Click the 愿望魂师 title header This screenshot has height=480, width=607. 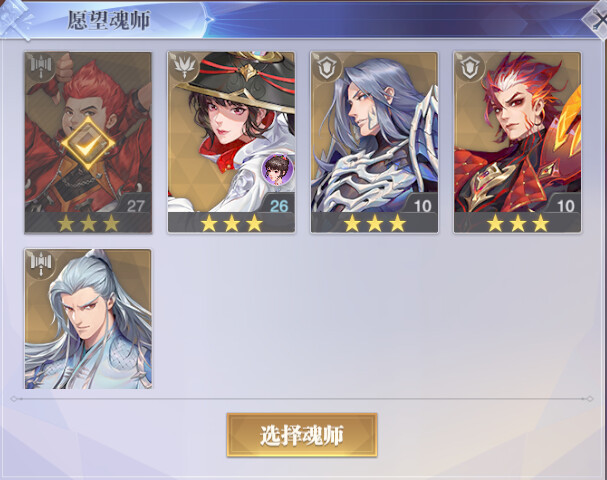(x=109, y=20)
